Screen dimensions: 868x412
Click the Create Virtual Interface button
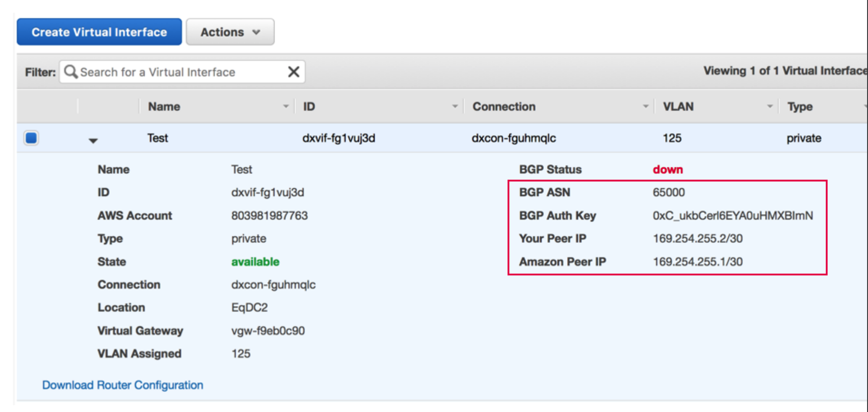click(99, 32)
